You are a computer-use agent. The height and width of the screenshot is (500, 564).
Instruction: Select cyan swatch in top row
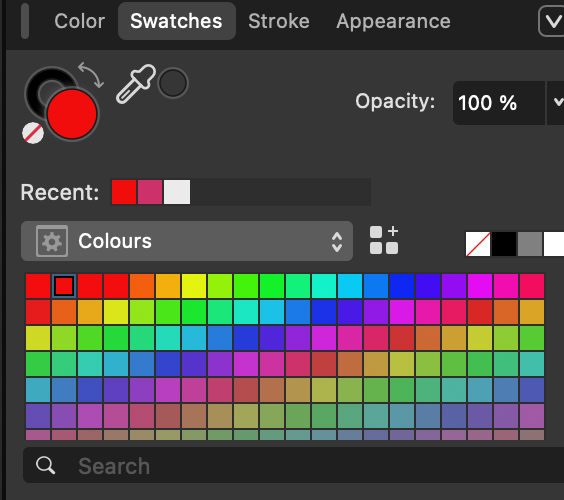pyautogui.click(x=350, y=286)
